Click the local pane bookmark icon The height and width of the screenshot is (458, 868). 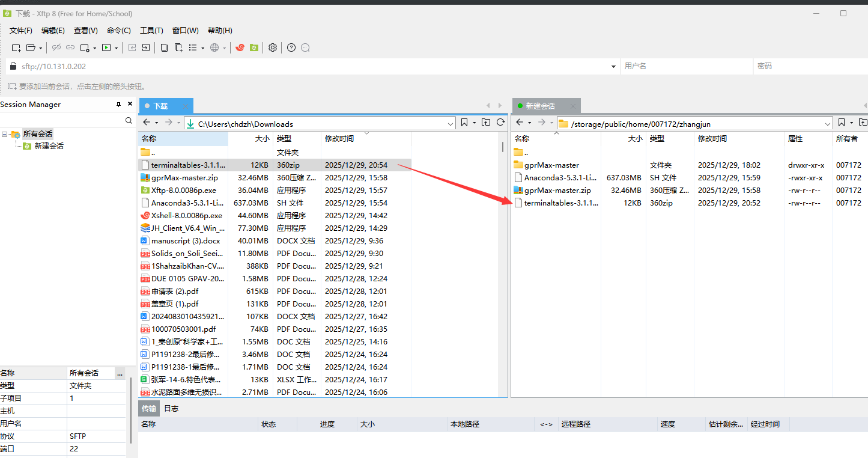(464, 123)
